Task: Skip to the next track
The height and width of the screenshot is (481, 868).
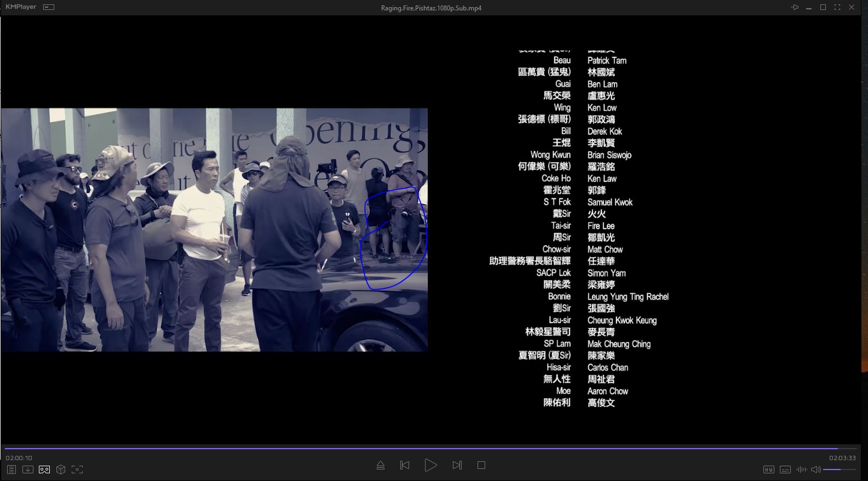Action: pos(457,465)
